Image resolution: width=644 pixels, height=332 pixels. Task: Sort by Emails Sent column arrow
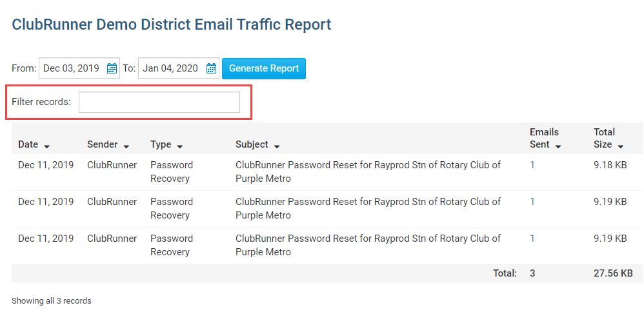[x=558, y=146]
